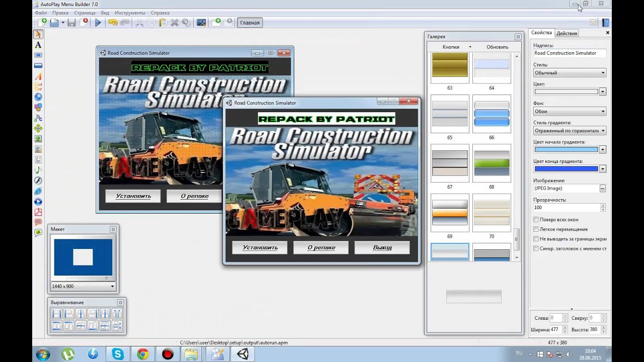Open the Страница menu

tap(85, 13)
